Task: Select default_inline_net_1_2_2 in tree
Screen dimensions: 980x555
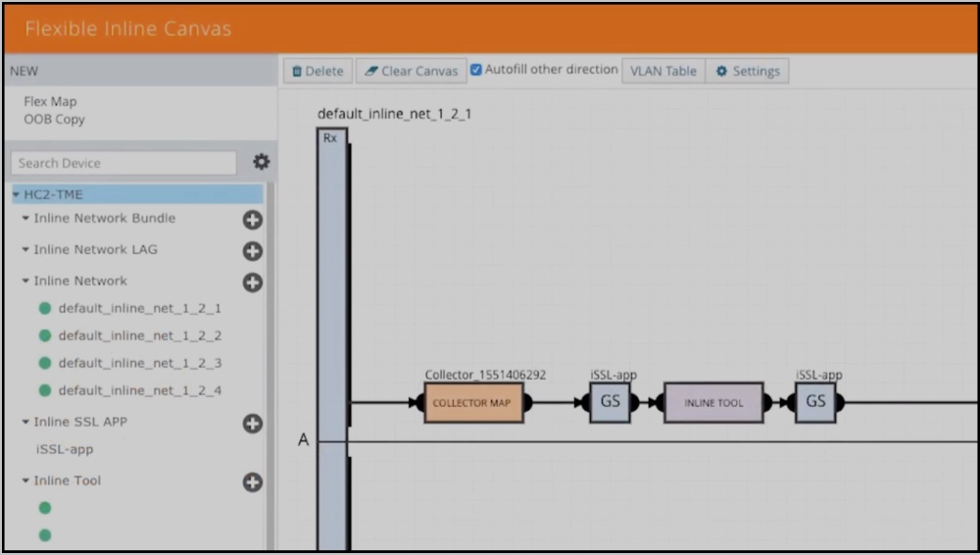Action: point(140,336)
